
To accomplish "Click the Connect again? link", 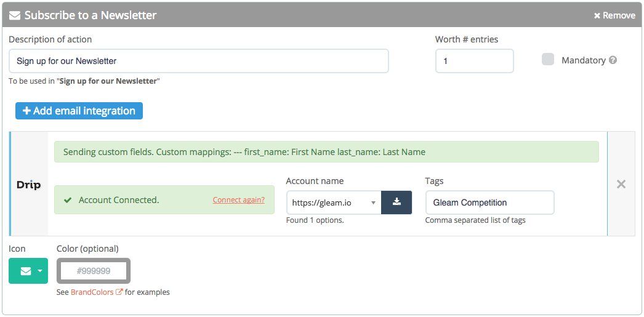I will [239, 200].
